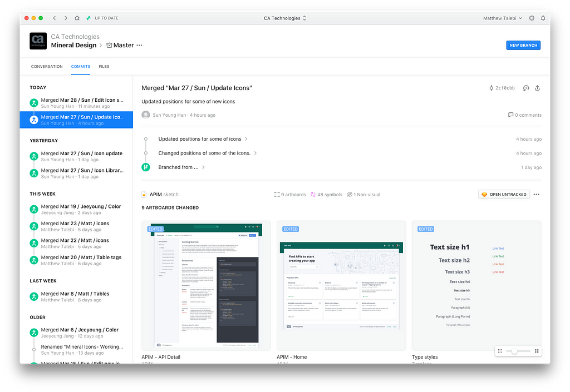The image size is (570, 392).
Task: Click merge icon for Mar 19 Jeeyoung Color commit
Action: (34, 210)
